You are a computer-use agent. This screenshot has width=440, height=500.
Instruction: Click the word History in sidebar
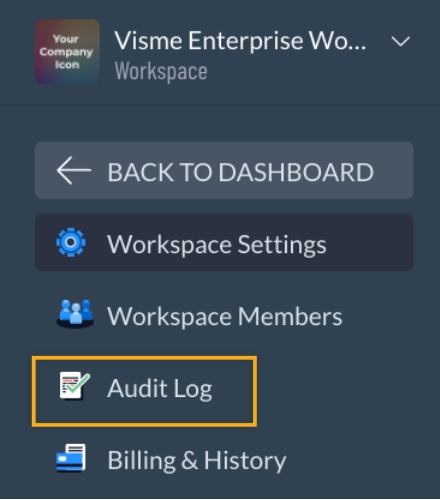[245, 461]
